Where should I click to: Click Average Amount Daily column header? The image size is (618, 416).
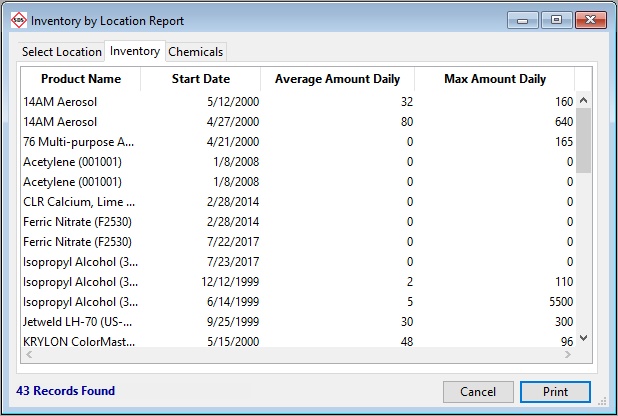coord(337,79)
